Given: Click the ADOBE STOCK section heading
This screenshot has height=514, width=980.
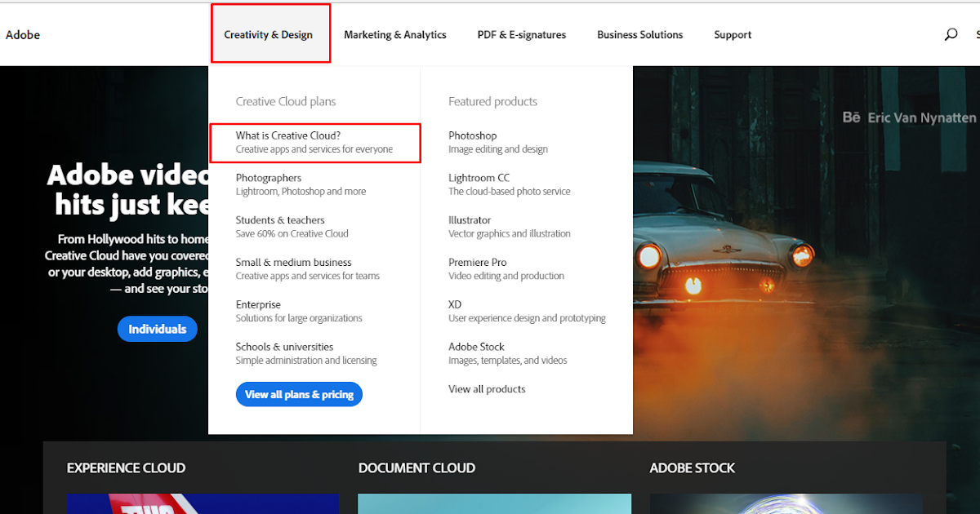Looking at the screenshot, I should (693, 467).
